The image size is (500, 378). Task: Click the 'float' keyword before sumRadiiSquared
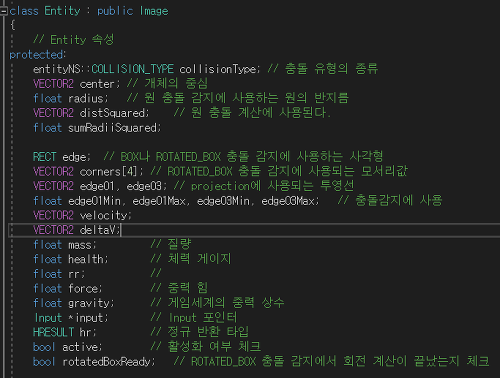pos(47,128)
